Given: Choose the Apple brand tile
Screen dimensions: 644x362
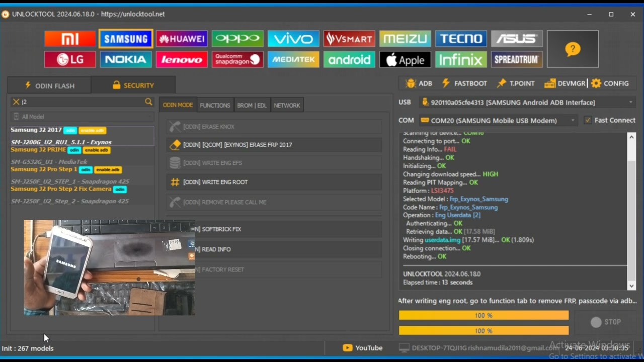Looking at the screenshot, I should tap(405, 60).
